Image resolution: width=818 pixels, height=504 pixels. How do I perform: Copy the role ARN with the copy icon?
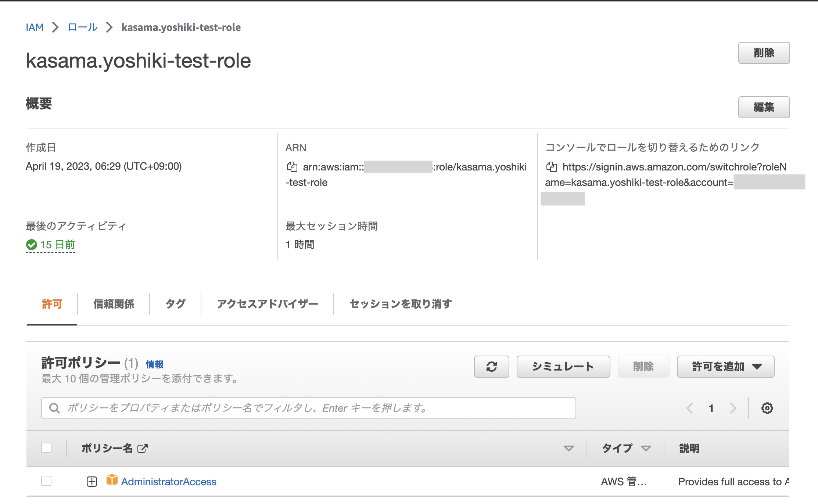292,167
